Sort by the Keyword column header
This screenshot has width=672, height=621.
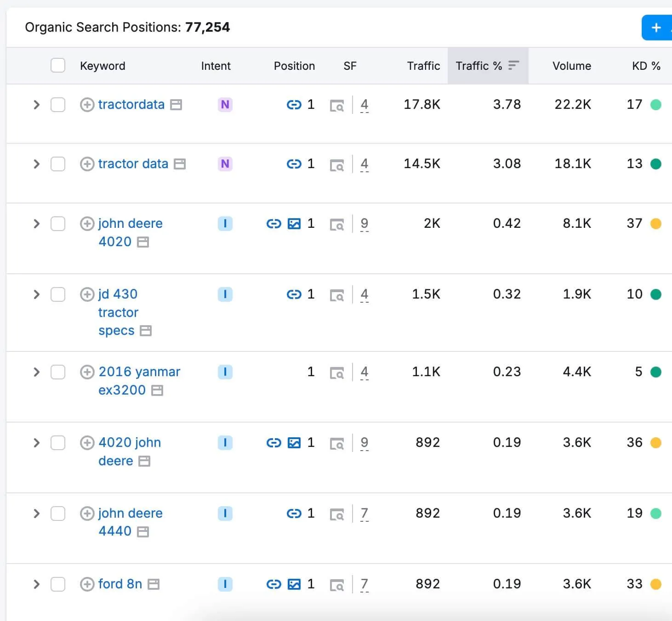(x=103, y=66)
